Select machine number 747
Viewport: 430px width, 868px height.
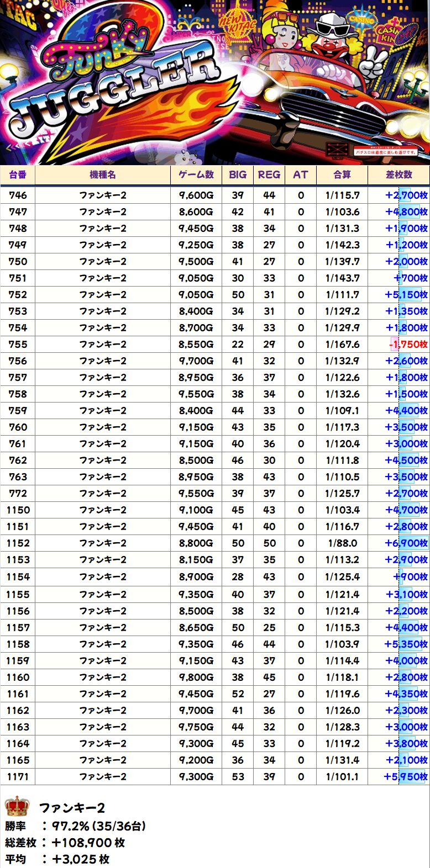18,211
